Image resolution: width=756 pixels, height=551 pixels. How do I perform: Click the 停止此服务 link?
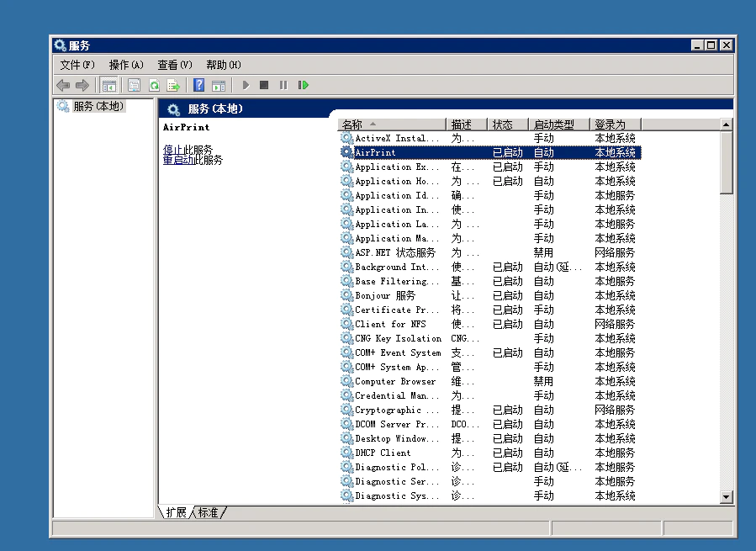coord(188,150)
